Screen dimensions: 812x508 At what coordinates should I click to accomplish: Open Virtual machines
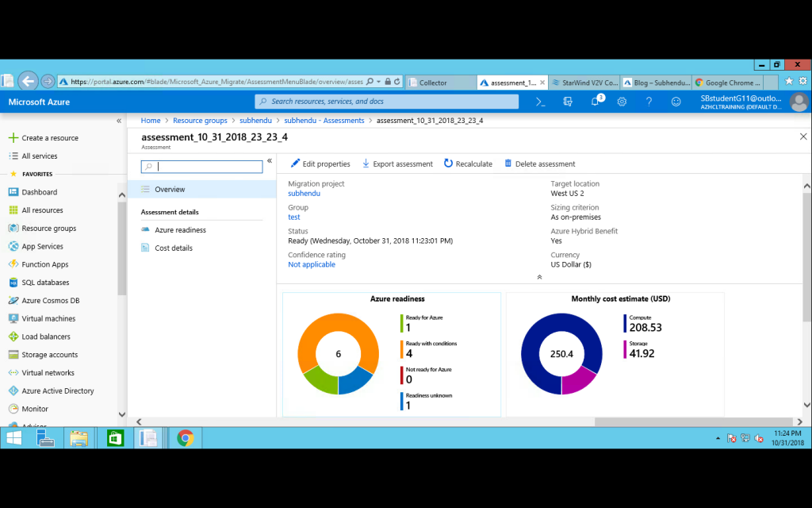click(x=43, y=319)
